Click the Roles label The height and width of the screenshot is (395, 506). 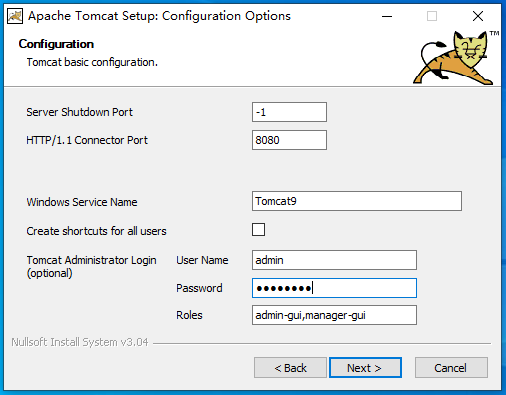tap(189, 315)
